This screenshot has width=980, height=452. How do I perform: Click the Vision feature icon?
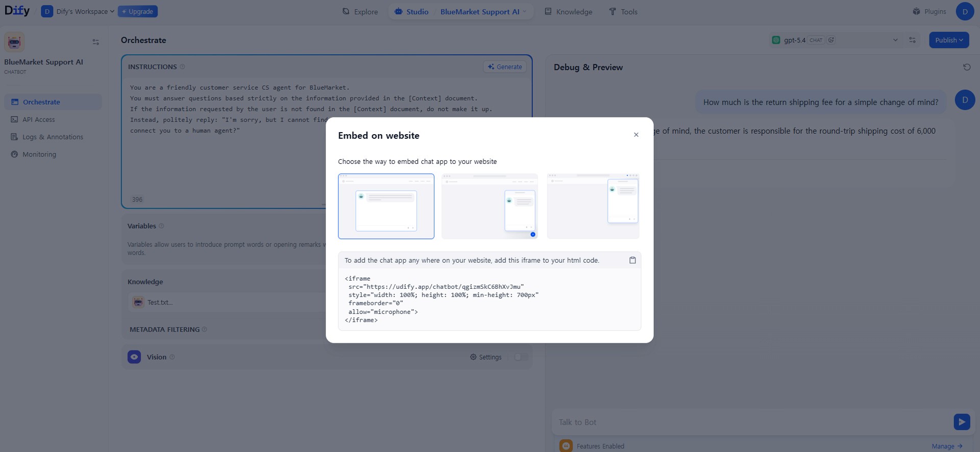(x=134, y=357)
